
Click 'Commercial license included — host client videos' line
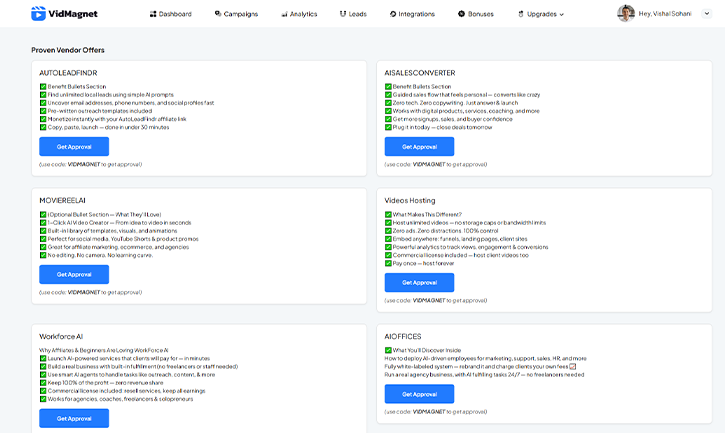[x=461, y=255]
